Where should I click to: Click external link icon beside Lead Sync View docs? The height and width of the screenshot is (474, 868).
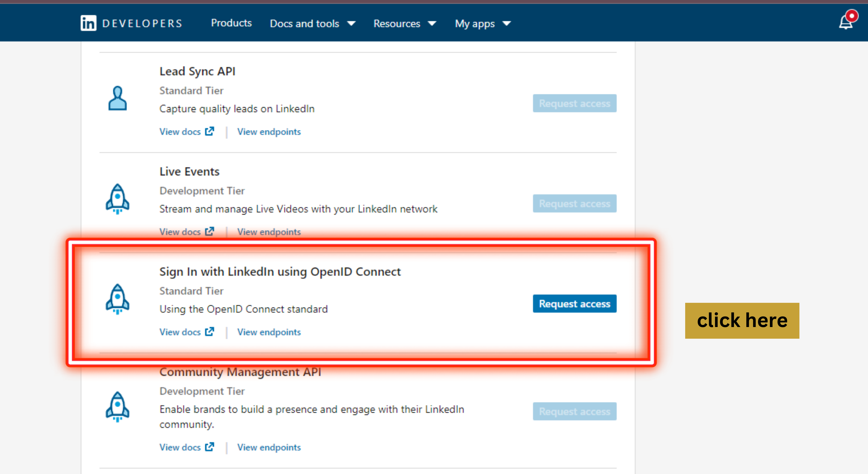pyautogui.click(x=209, y=131)
